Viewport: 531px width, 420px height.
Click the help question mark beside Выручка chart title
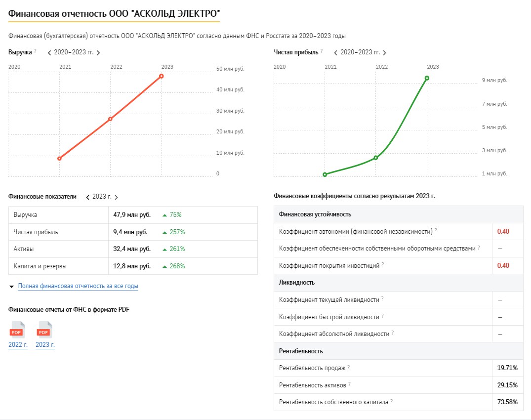click(x=35, y=51)
